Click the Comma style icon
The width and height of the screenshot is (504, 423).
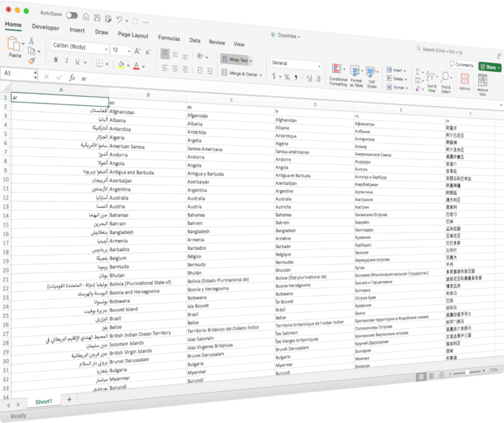(x=296, y=78)
